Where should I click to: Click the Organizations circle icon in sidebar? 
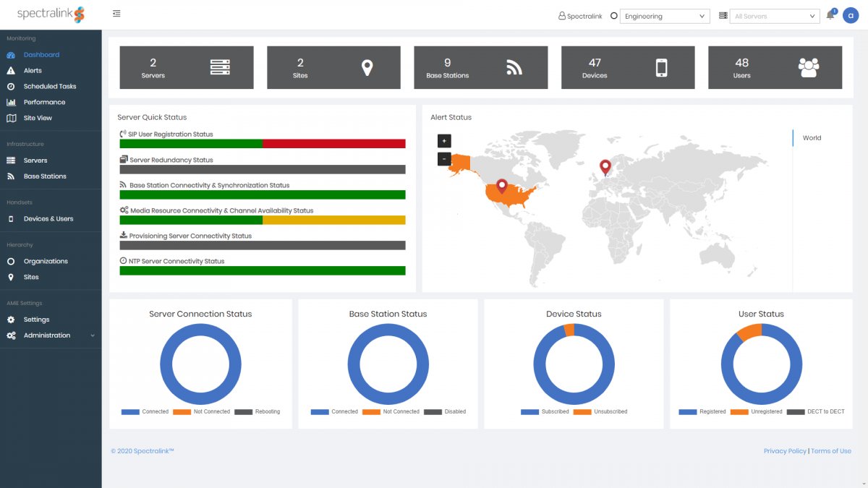pyautogui.click(x=10, y=261)
